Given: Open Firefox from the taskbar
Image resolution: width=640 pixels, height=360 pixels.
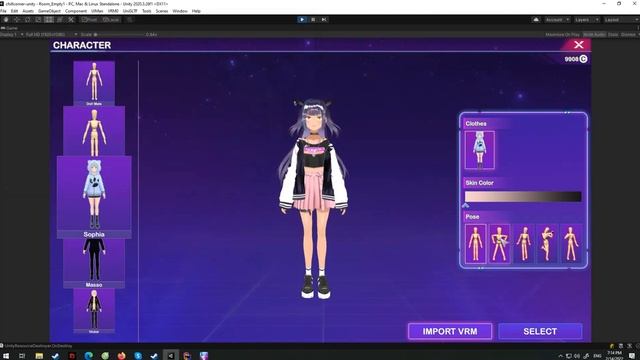Looking at the screenshot, I should (x=121, y=356).
